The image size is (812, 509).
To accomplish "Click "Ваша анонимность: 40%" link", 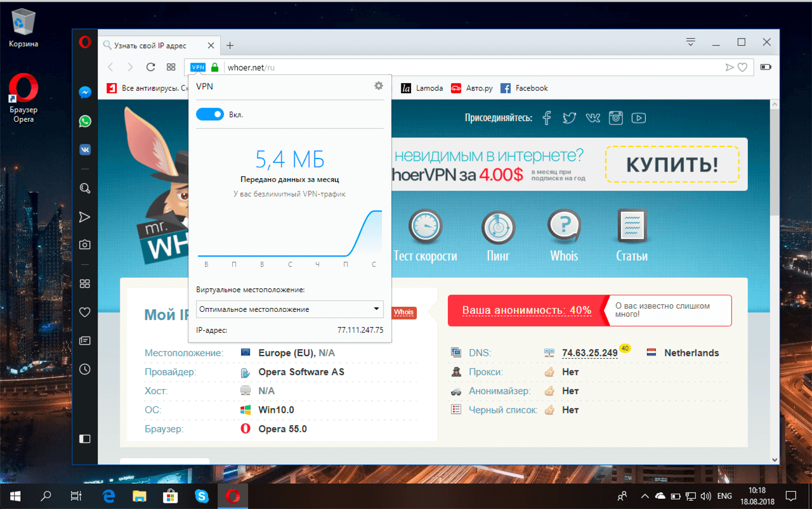I will coord(527,311).
